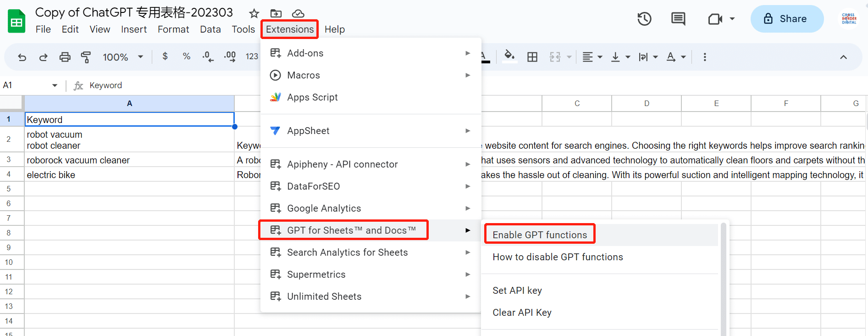868x336 pixels.
Task: Expand the horizontal align dropdown
Action: (x=592, y=57)
